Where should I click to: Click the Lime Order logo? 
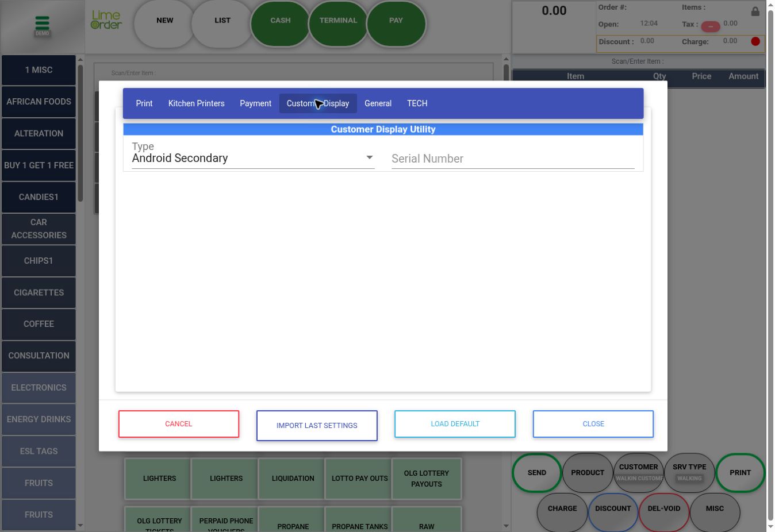106,20
